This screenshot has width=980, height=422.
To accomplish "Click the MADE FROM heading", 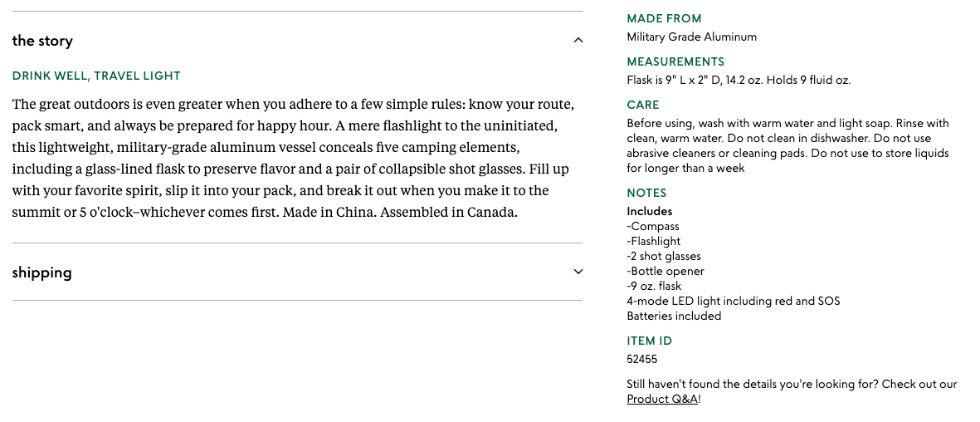I will tap(664, 18).
